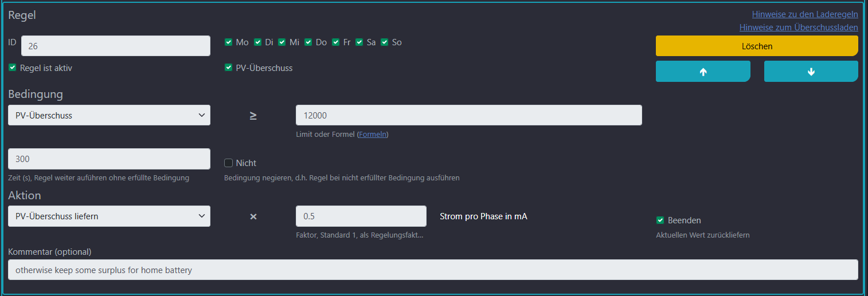Click the Kommentar text field
This screenshot has height=296, width=868.
click(433, 270)
